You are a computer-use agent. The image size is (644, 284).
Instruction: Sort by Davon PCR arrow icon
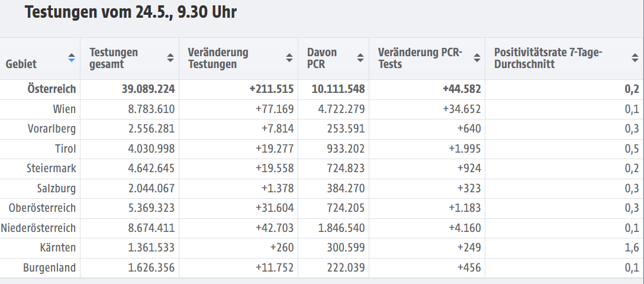tap(360, 58)
